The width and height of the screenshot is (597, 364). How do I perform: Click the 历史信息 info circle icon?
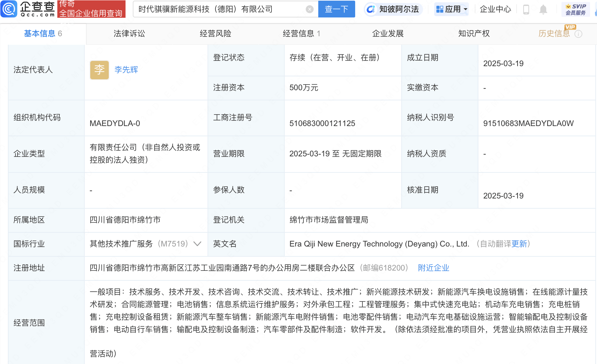pyautogui.click(x=578, y=34)
